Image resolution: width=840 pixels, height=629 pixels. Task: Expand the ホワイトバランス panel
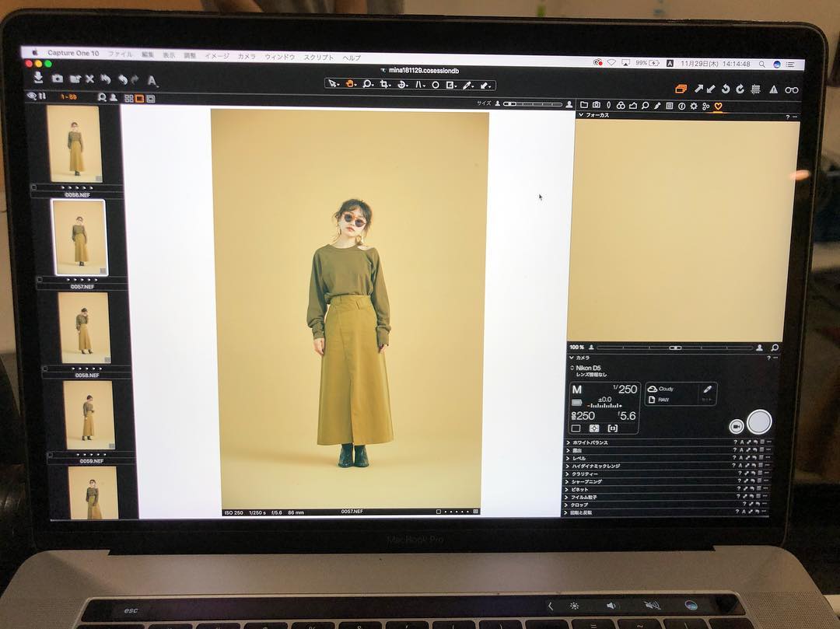pyautogui.click(x=568, y=443)
